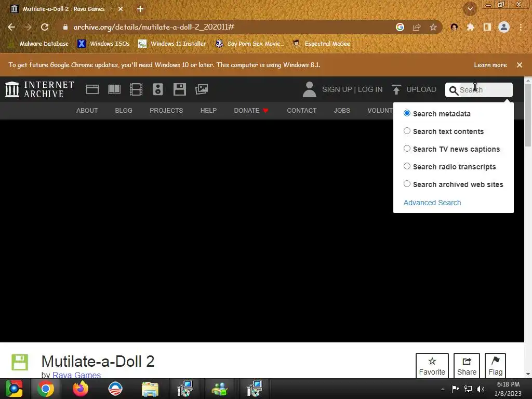
Task: Open Internet Archive home logo
Action: (39, 89)
